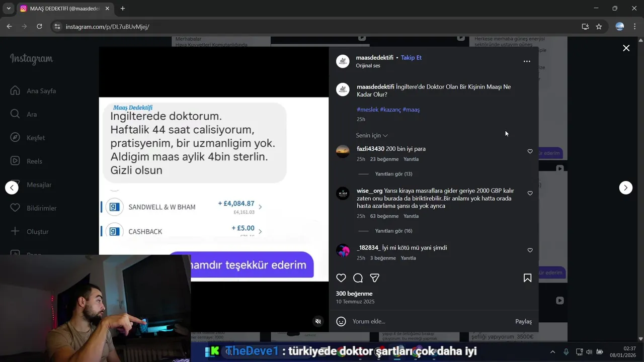The width and height of the screenshot is (644, 362).
Task: Expand Yanıtları gör (16) replies
Action: click(x=393, y=231)
